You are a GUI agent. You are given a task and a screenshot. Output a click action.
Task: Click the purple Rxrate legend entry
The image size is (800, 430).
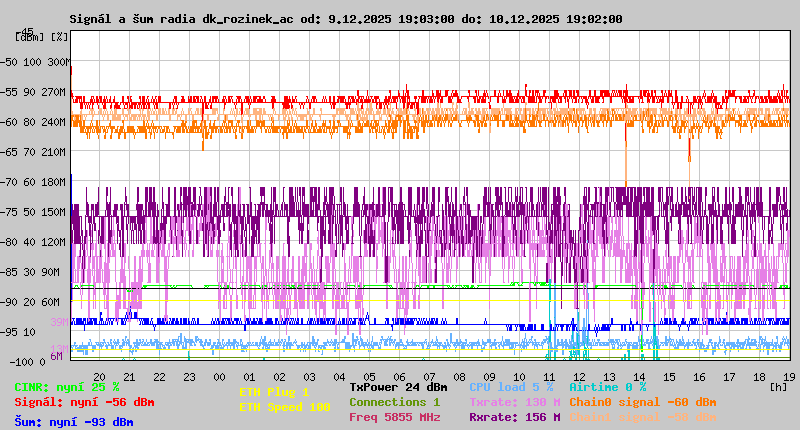[x=514, y=417]
